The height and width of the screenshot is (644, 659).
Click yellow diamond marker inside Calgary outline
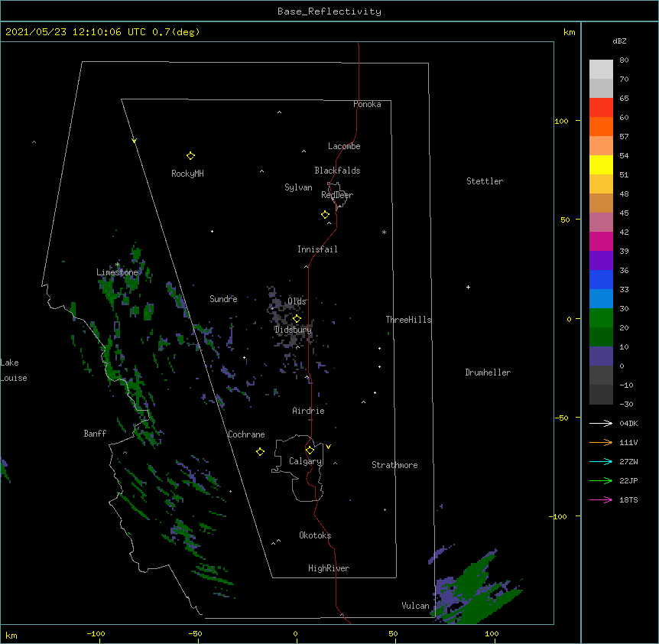[x=310, y=450]
